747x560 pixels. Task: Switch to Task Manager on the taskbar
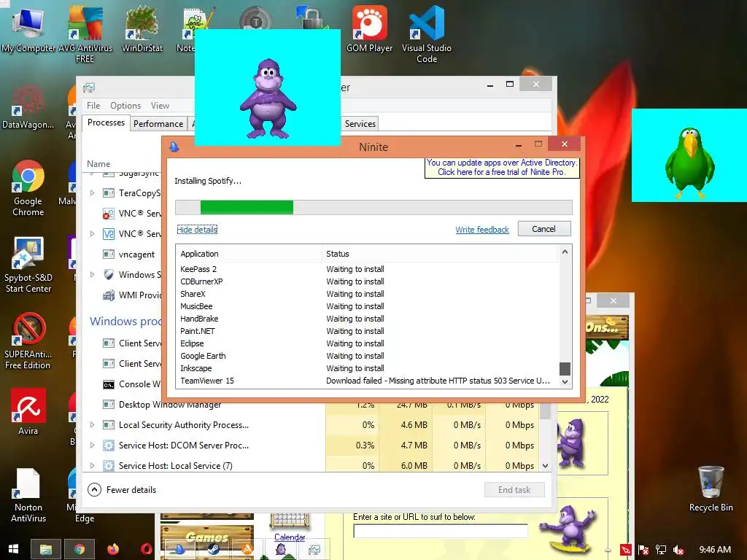(x=314, y=550)
